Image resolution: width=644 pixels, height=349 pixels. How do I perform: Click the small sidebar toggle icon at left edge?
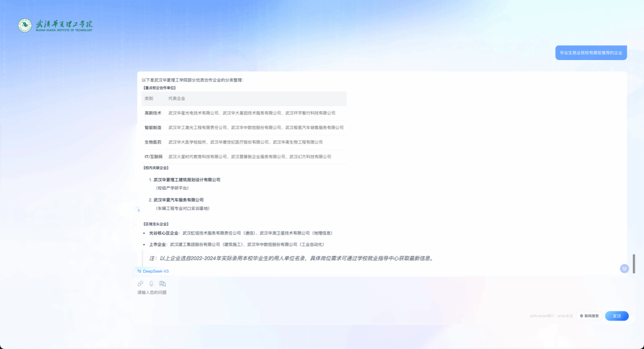click(139, 210)
